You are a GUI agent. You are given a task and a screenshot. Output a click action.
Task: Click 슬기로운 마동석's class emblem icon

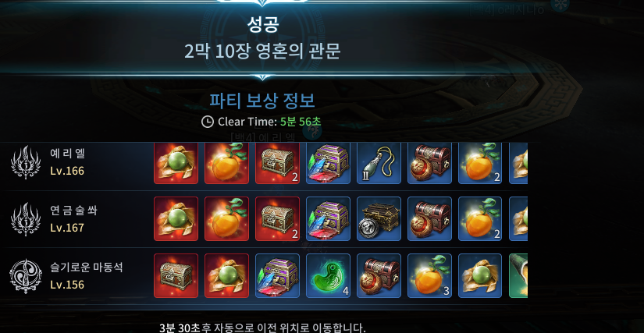(x=26, y=276)
